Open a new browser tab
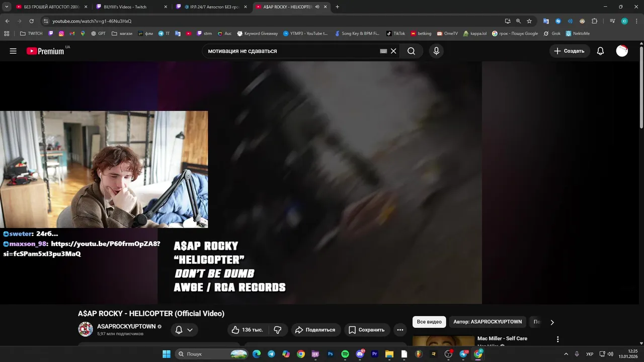This screenshot has height=362, width=644. [337, 7]
